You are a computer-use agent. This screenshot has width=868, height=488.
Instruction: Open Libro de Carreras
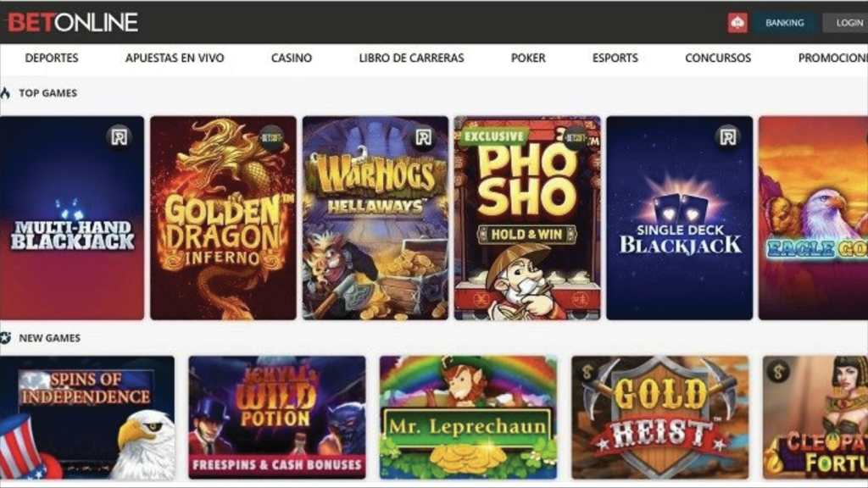click(x=411, y=58)
